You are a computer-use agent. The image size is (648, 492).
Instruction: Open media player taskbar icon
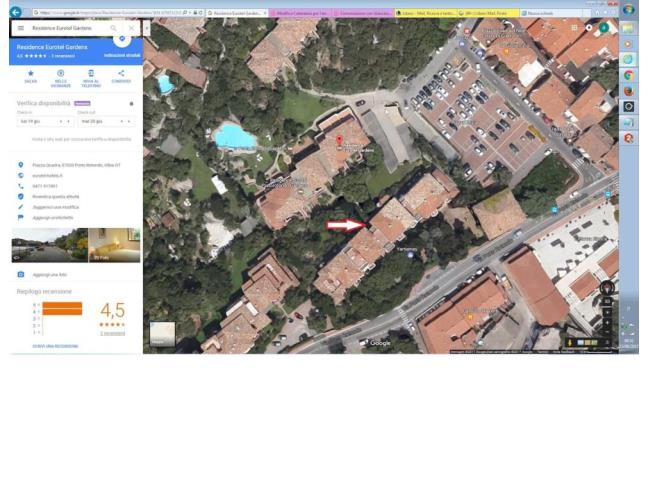click(628, 44)
